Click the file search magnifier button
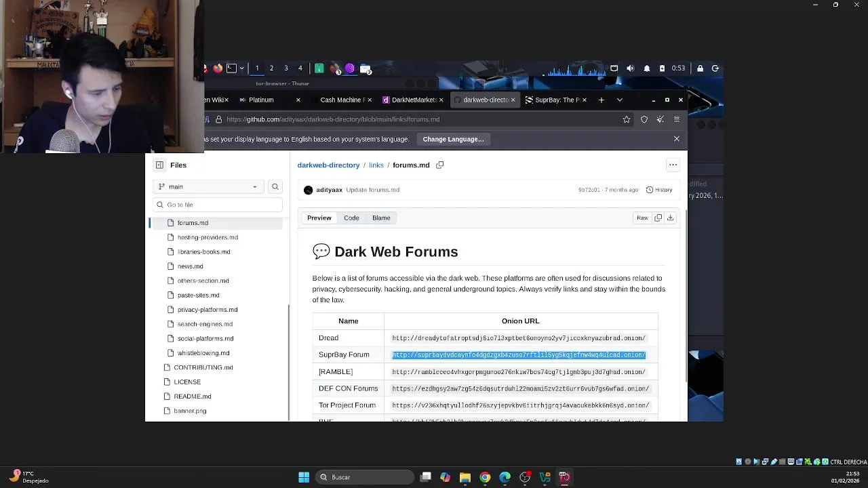Screen dimensions: 868x488 click(x=275, y=186)
